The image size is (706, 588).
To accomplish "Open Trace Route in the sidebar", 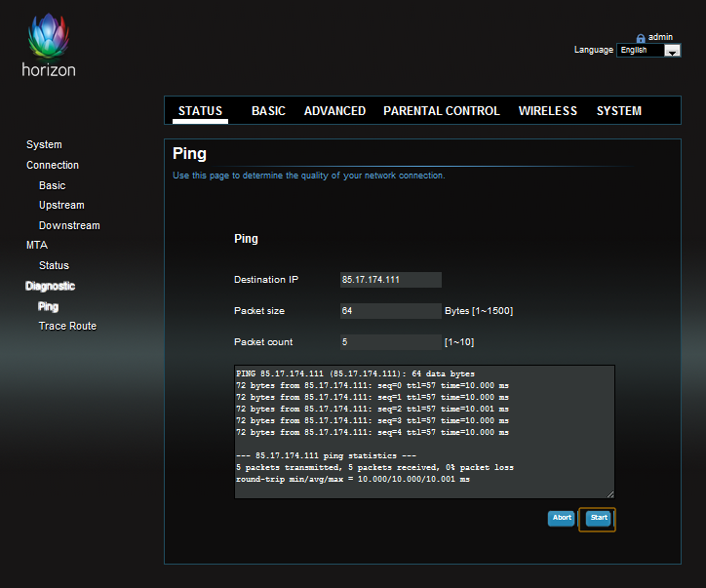I will point(67,326).
